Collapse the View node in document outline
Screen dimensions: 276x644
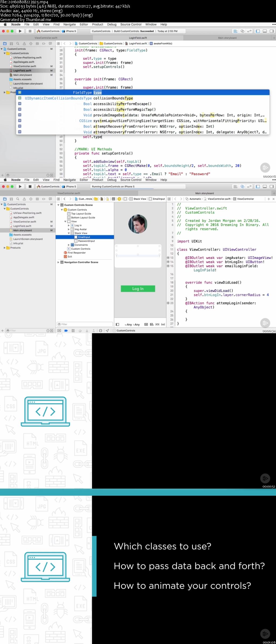[x=65, y=222]
